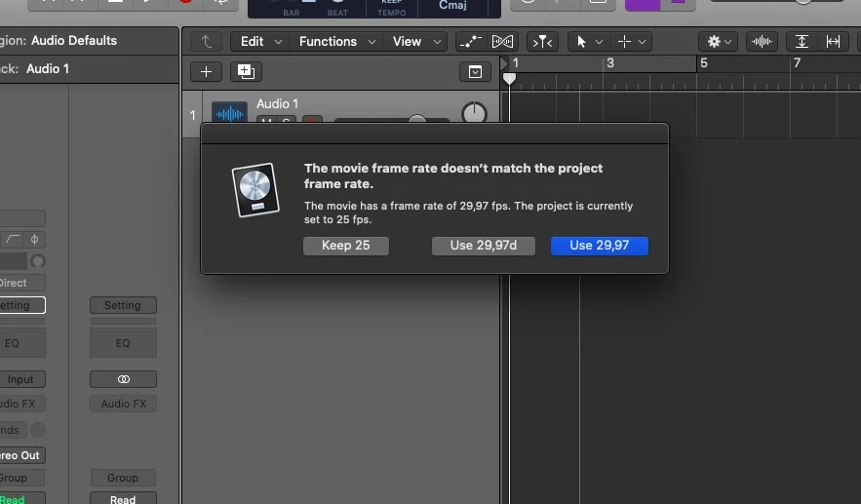
Task: Click the upward arrow icon left of Edit
Action: tap(206, 42)
